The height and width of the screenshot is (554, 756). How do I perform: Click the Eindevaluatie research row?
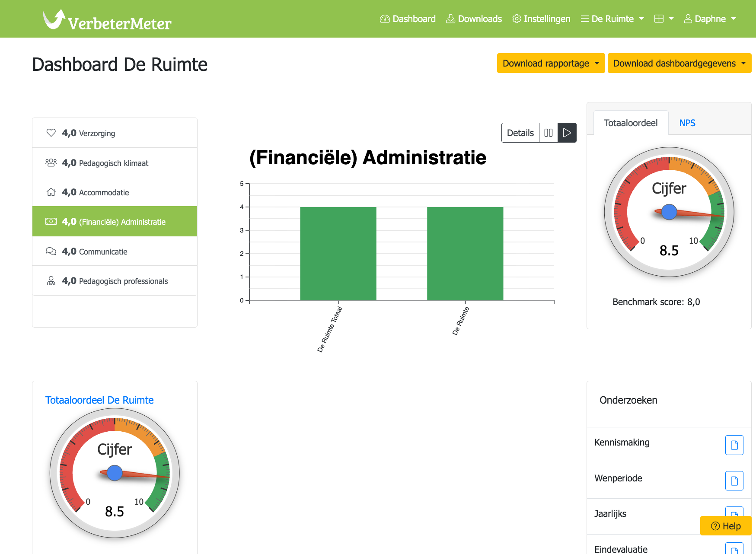[669, 544]
